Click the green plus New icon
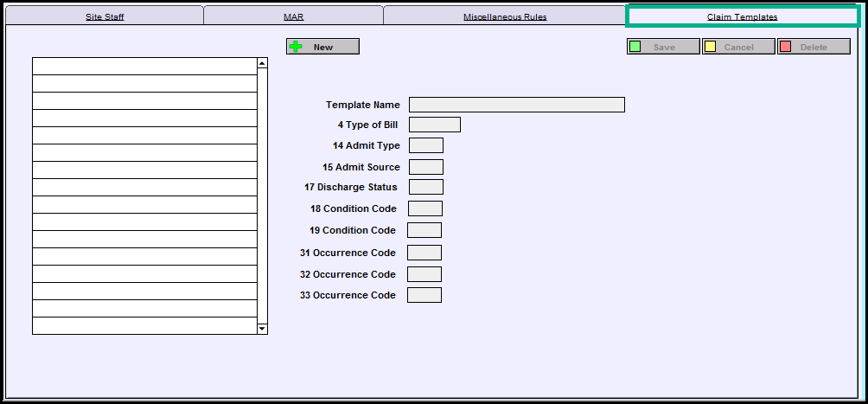This screenshot has width=868, height=404. coord(296,47)
